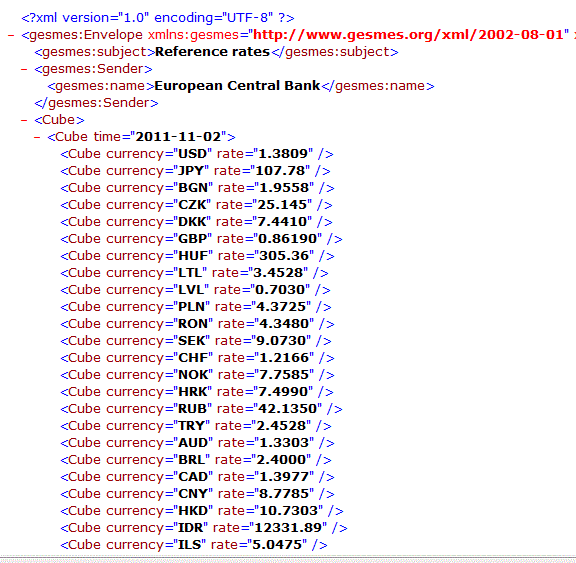This screenshot has height=563, width=576.
Task: Click the PLN rate 4.3725 row
Action: point(196,307)
